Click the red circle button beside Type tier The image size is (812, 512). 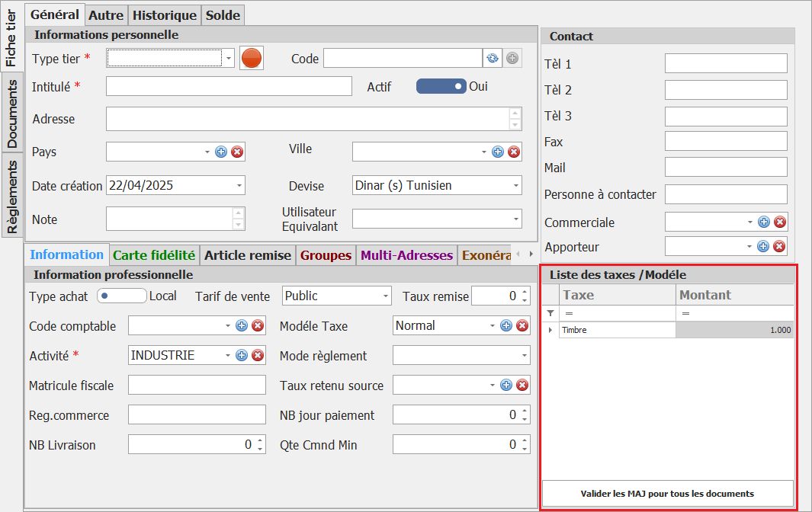coord(252,58)
